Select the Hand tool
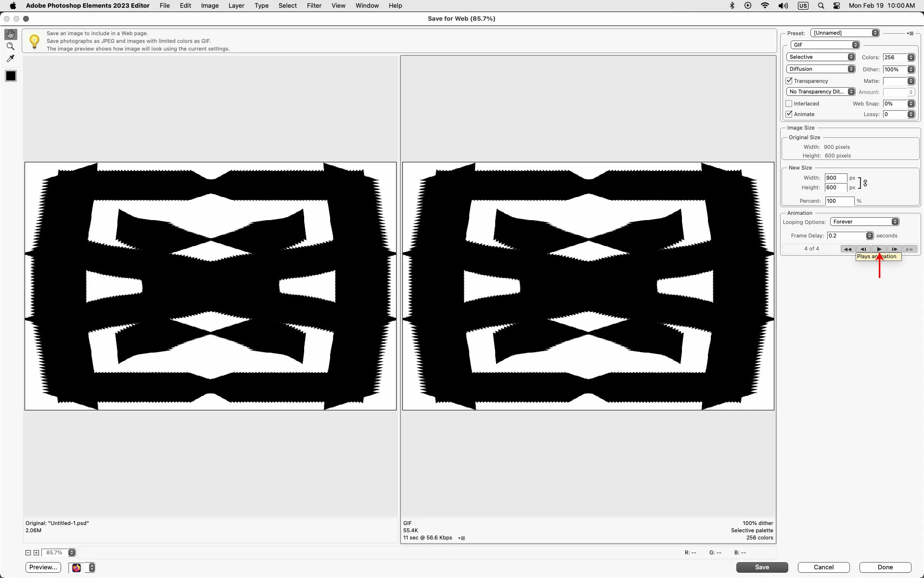 tap(11, 34)
